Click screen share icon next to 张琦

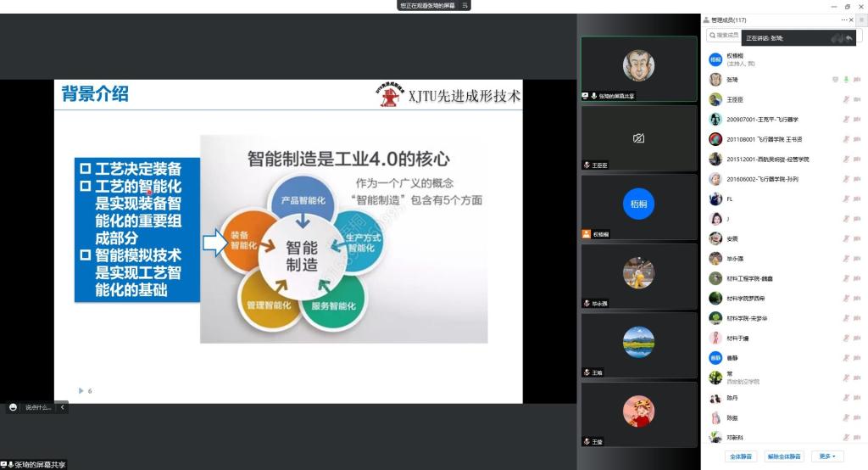tap(835, 79)
